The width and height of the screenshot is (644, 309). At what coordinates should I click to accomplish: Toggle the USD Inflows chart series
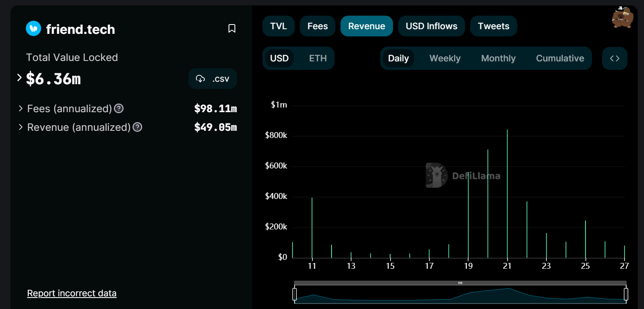point(432,26)
